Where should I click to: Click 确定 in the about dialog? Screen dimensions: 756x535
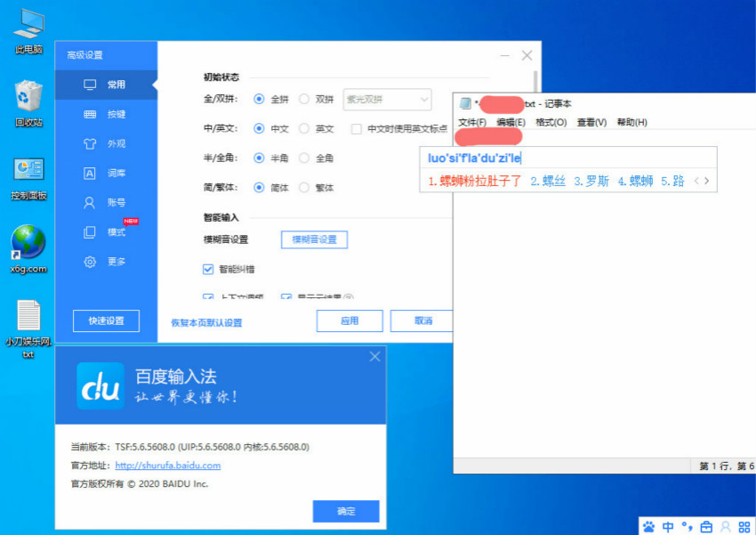(x=346, y=511)
